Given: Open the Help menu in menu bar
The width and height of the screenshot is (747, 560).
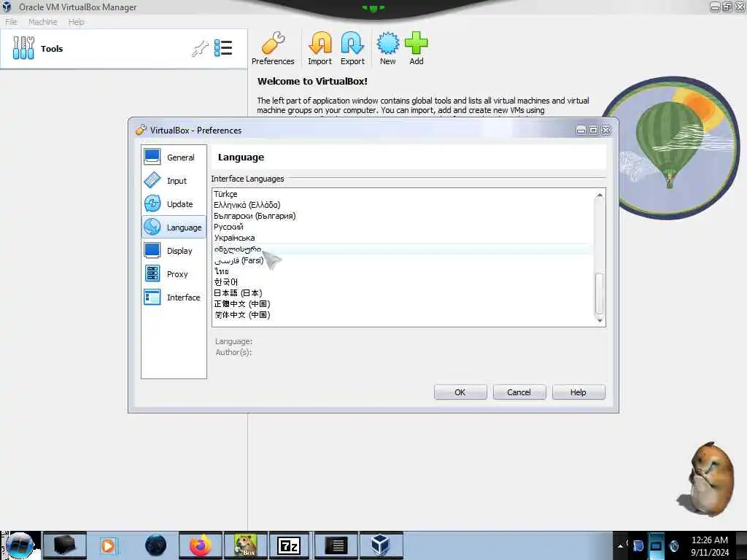Looking at the screenshot, I should [76, 21].
